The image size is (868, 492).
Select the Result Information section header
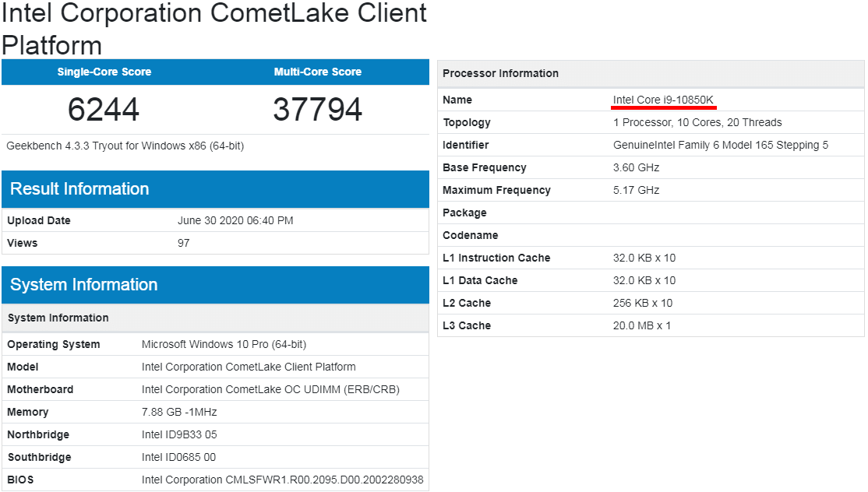click(215, 189)
